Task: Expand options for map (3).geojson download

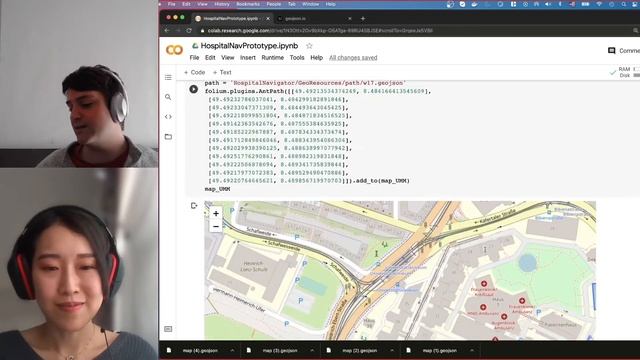Action: pyautogui.click(x=312, y=350)
